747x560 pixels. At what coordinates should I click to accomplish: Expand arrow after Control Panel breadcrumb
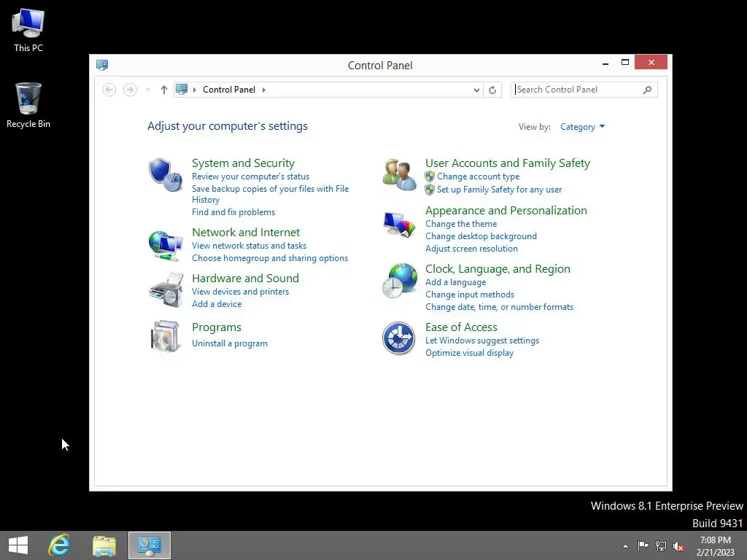[x=263, y=90]
